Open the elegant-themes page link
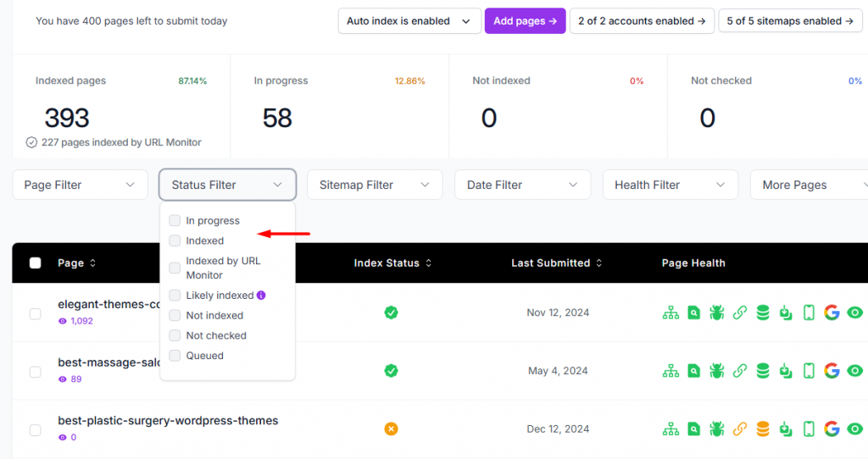Screen dimensions: 868x459 coord(109,304)
